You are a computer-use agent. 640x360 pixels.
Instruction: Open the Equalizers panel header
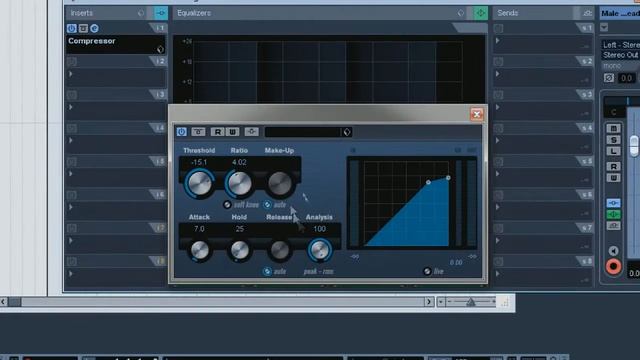[194, 13]
